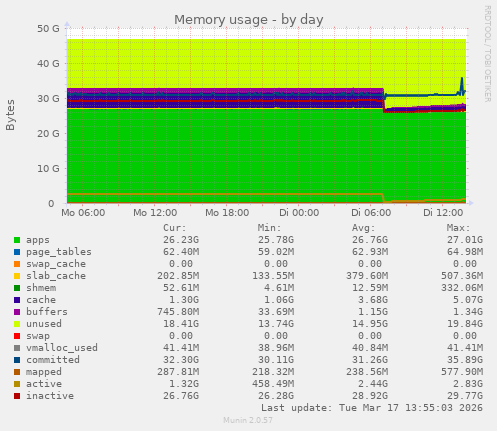Click the active olive legend swatch
The width and height of the screenshot is (497, 431).
pyautogui.click(x=17, y=384)
